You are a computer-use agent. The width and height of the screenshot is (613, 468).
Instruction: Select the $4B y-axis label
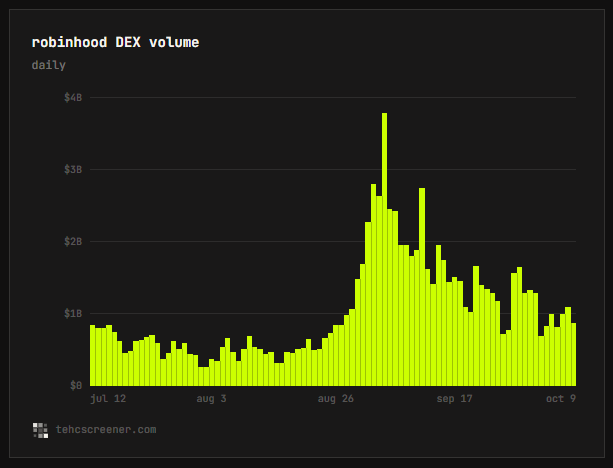pos(73,97)
